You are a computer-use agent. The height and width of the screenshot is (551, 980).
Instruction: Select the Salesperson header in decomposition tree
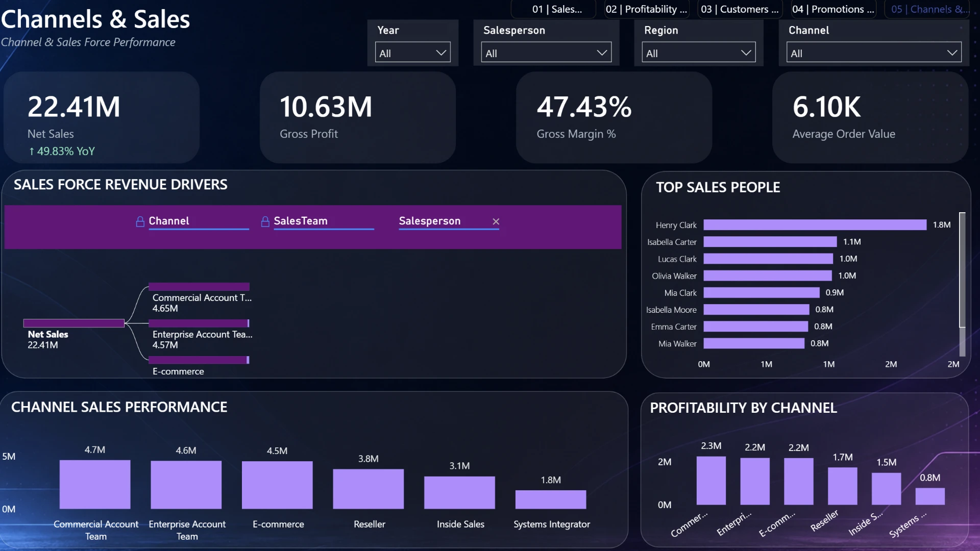coord(430,221)
